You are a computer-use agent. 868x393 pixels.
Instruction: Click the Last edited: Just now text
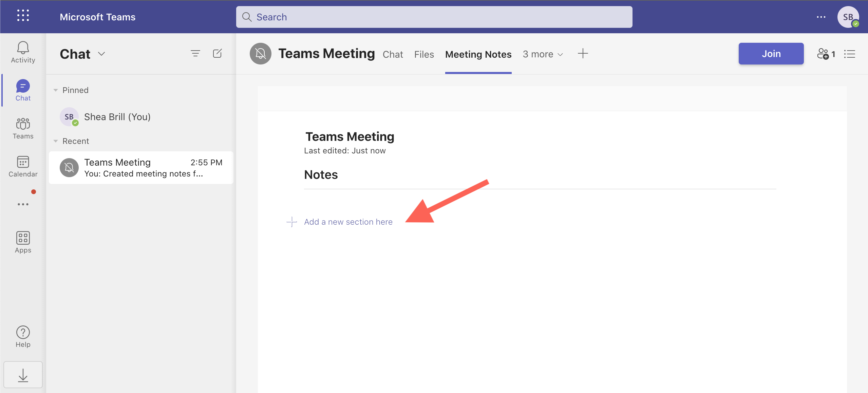pos(345,151)
